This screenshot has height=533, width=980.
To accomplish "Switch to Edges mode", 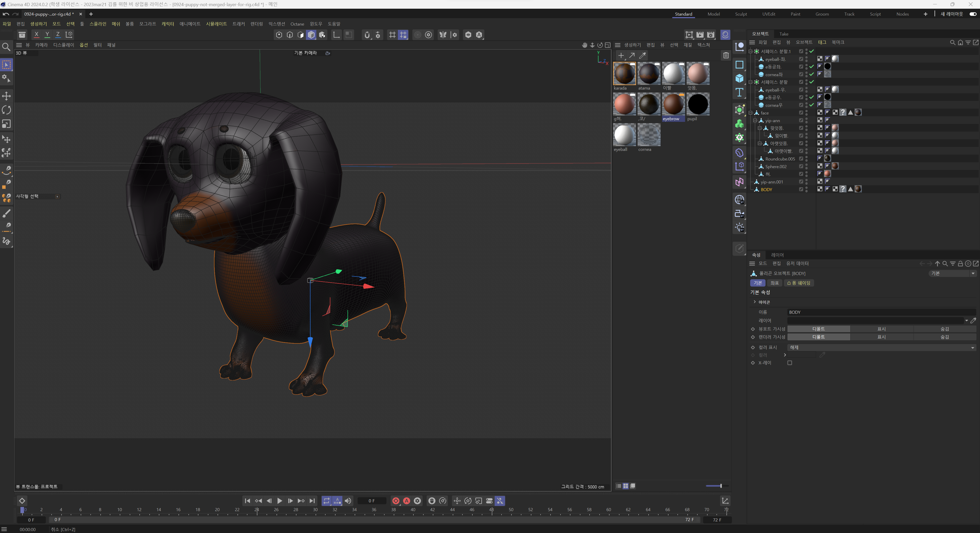I will coord(290,35).
